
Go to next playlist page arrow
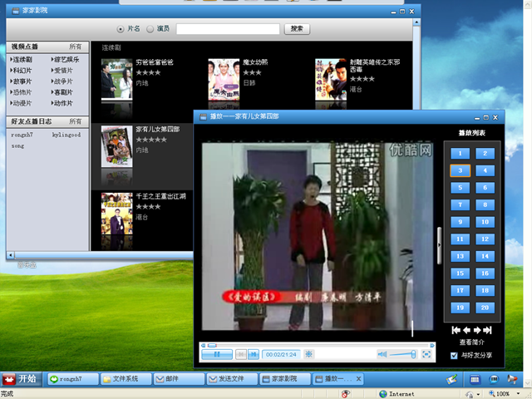coord(477,330)
